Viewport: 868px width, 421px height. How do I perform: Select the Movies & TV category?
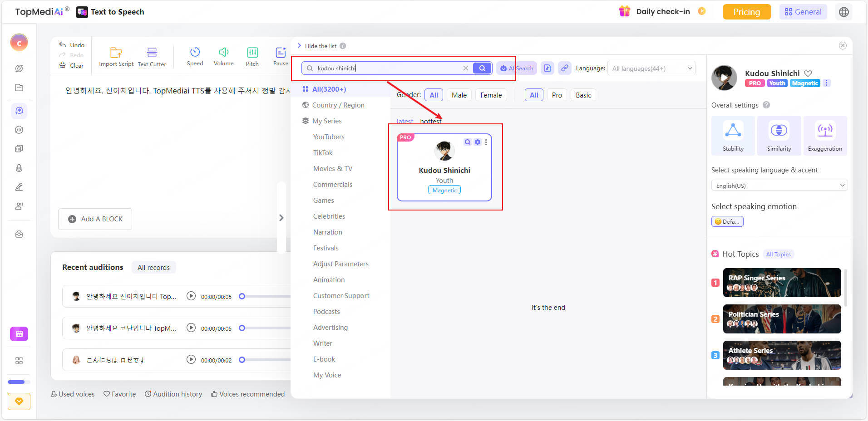pos(333,168)
